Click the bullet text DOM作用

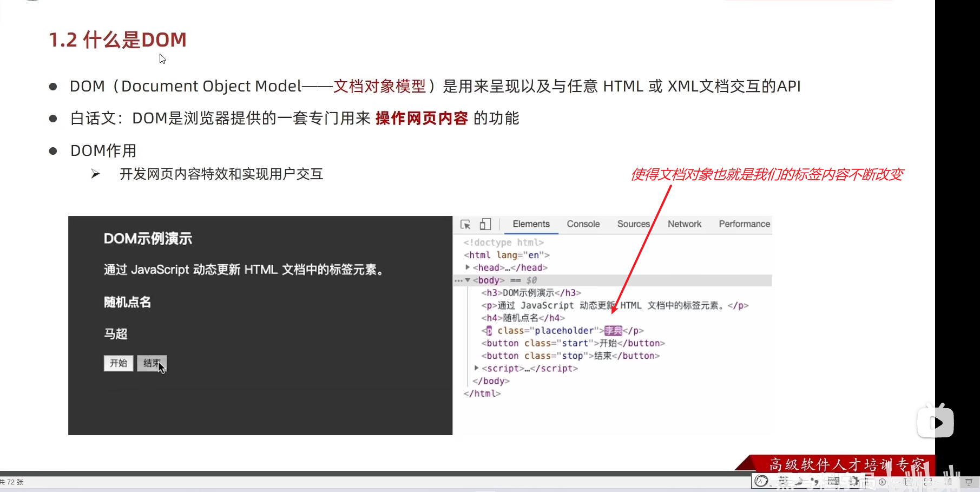pyautogui.click(x=103, y=150)
